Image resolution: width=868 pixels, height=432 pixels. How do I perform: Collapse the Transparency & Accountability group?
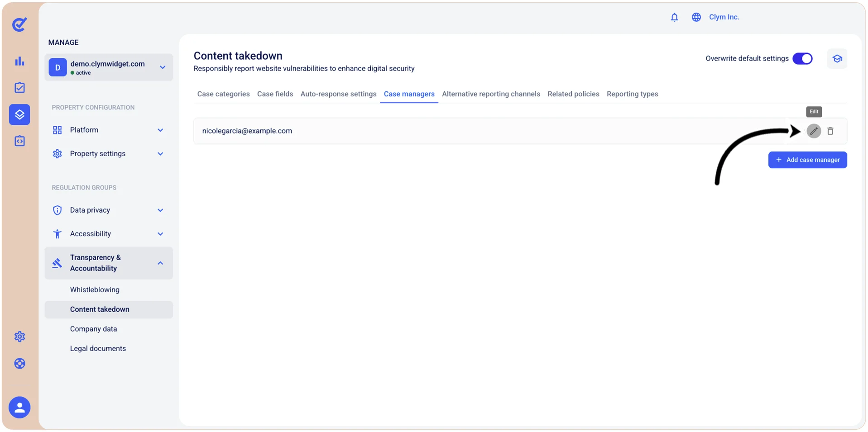coord(109,263)
